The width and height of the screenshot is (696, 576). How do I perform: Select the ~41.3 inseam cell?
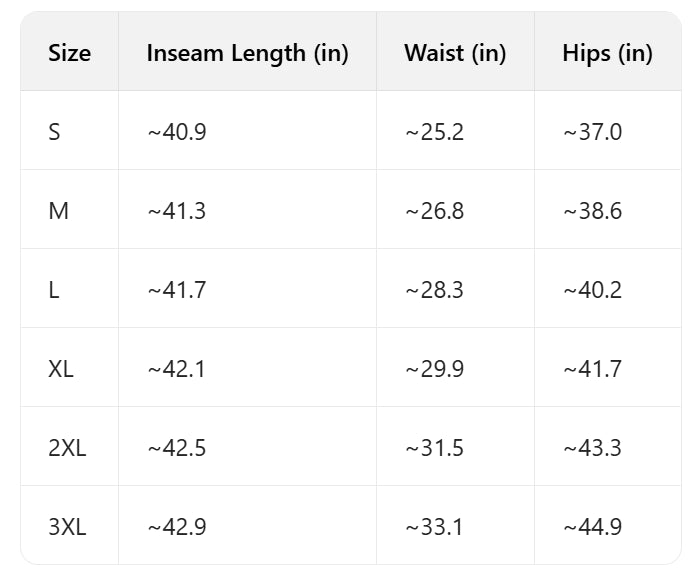click(x=177, y=210)
